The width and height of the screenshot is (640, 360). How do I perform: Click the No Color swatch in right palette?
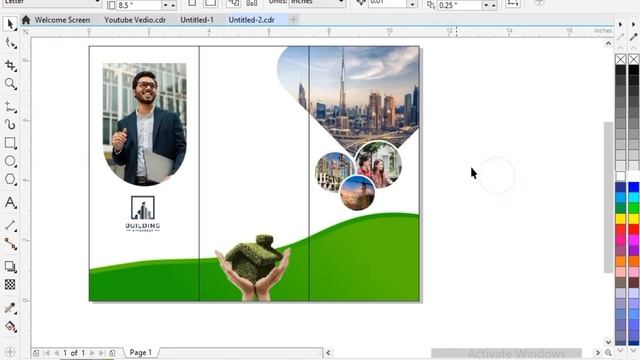click(633, 60)
